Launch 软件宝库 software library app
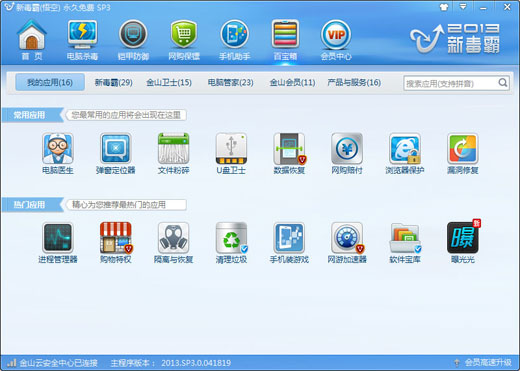 click(x=405, y=243)
